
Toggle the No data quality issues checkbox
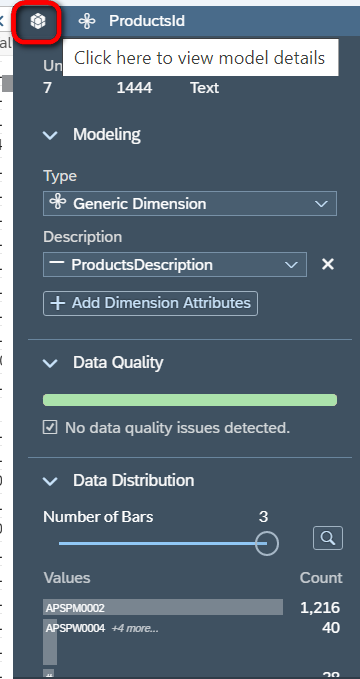click(x=50, y=428)
